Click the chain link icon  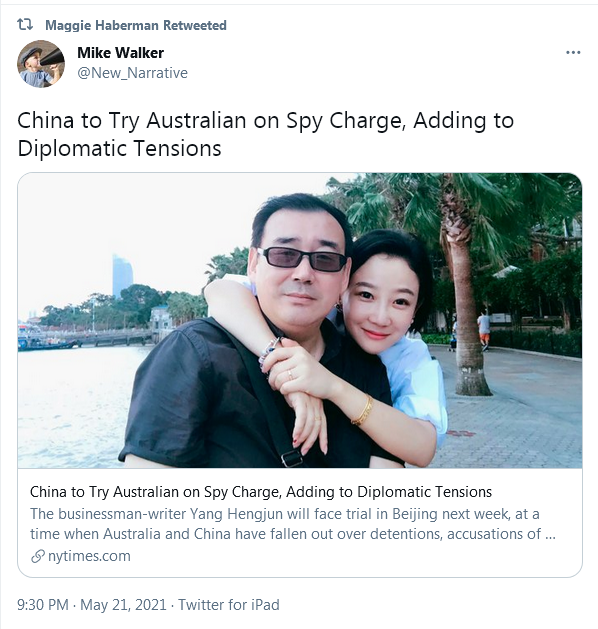pos(37,556)
